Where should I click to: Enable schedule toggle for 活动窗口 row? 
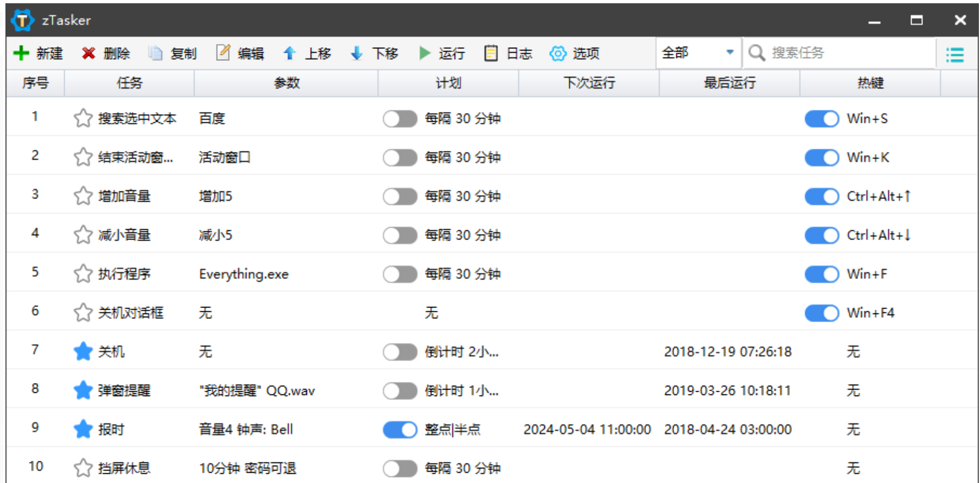[x=400, y=158]
